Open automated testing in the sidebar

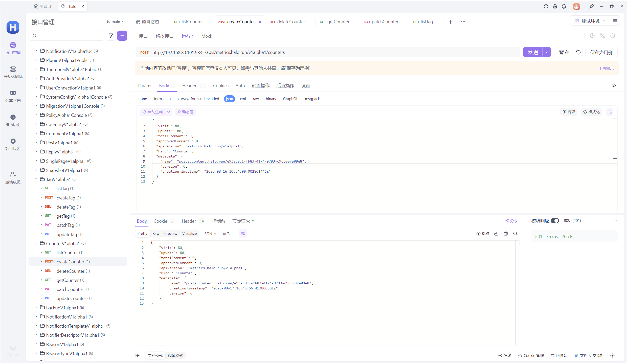coord(13,72)
